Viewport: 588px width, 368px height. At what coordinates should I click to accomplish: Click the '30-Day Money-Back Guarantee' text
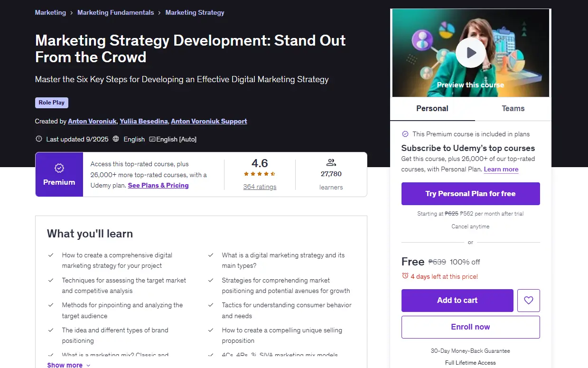pyautogui.click(x=470, y=351)
